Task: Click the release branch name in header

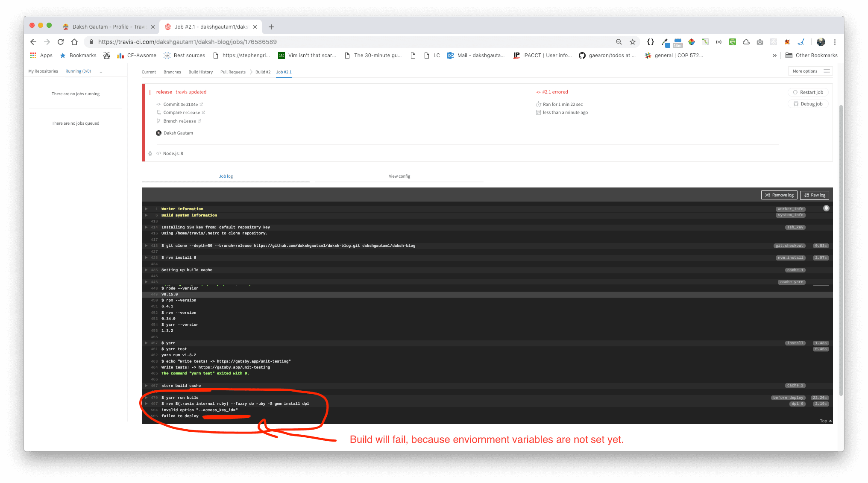Action: tap(164, 92)
